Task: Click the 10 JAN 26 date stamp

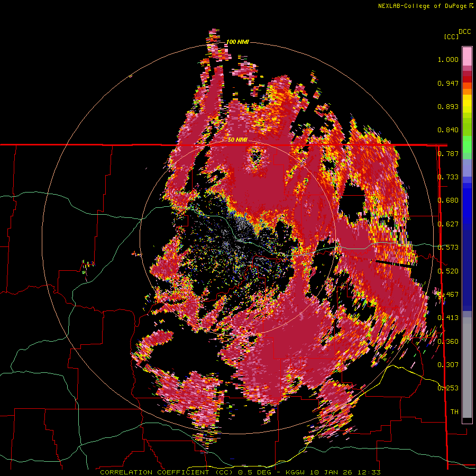Action: coord(331,472)
